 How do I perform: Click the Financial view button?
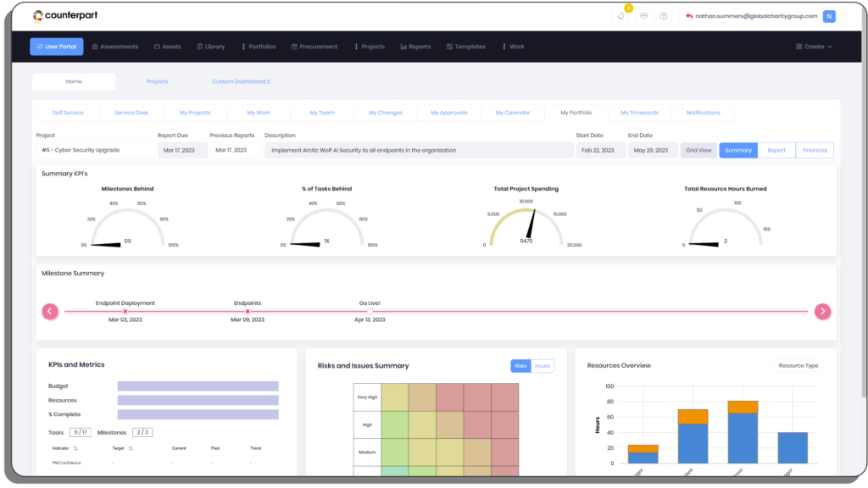pos(815,149)
